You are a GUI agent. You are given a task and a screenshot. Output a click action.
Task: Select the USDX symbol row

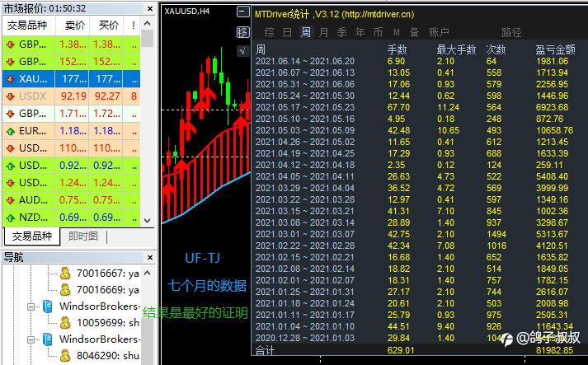click(71, 96)
